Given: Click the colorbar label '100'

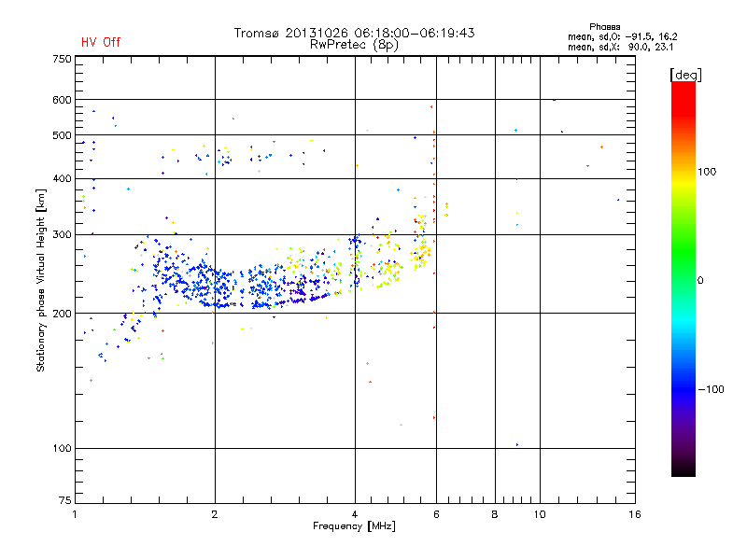Looking at the screenshot, I should (707, 172).
